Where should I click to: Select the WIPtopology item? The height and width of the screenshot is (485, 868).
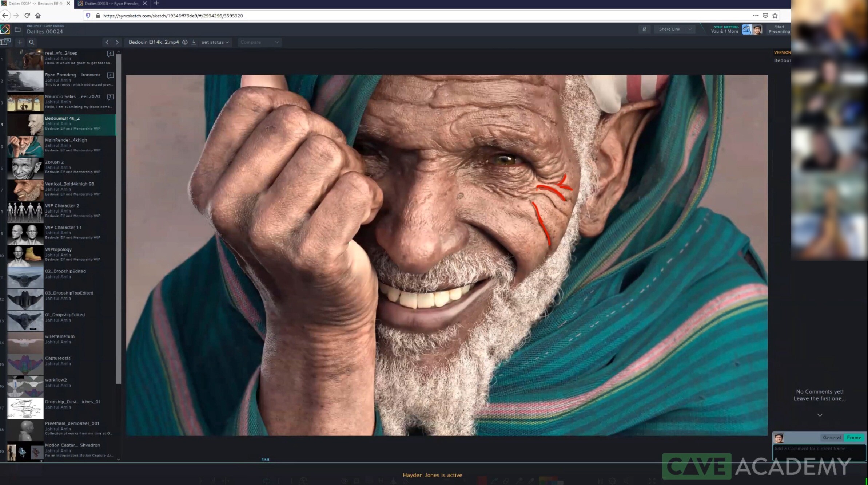coord(61,255)
